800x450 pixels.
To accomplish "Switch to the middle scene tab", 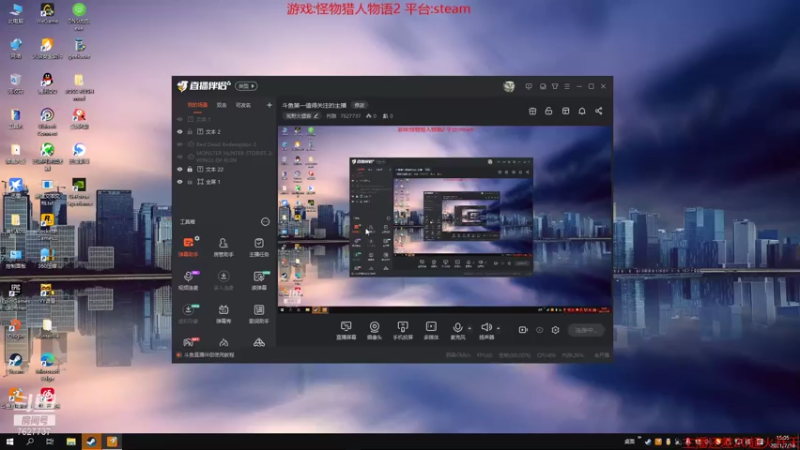I will (x=221, y=105).
